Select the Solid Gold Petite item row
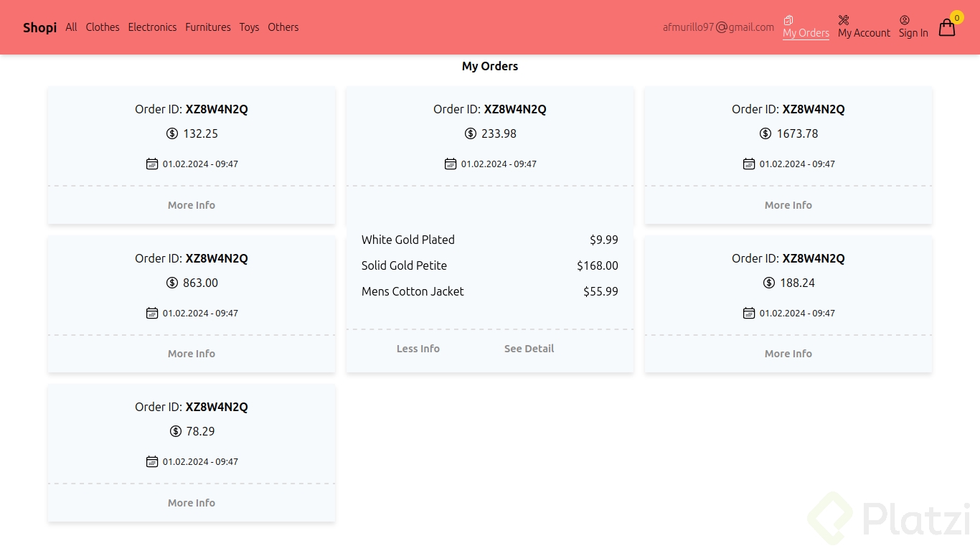 tap(489, 265)
